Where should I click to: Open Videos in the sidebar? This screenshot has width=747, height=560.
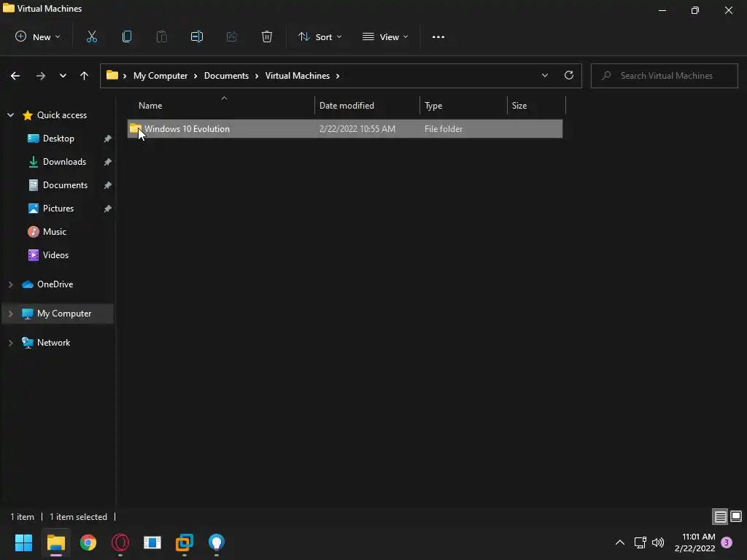tap(55, 255)
